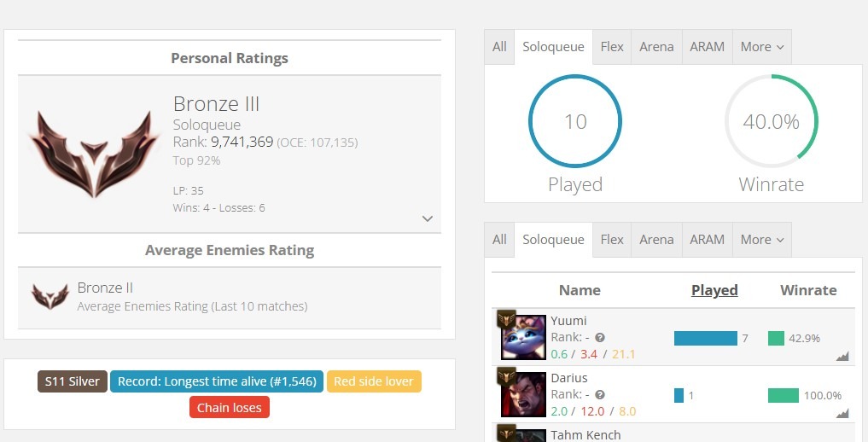Click the Personal Ratings heading

point(230,58)
